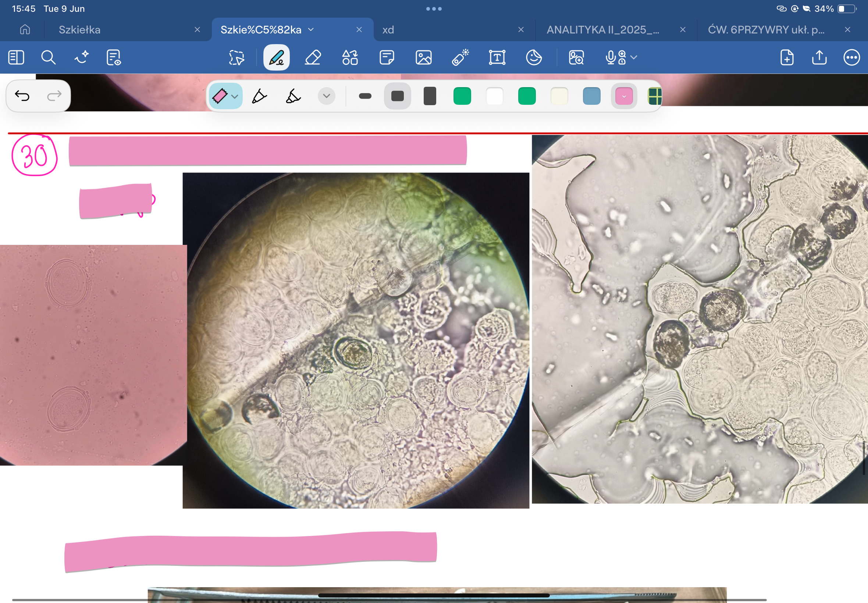Undo the last stroke
This screenshot has width=868, height=603.
[x=22, y=96]
